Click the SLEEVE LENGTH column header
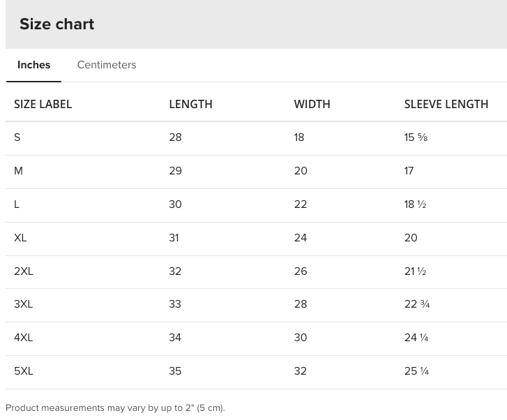507x420 pixels. [x=446, y=104]
